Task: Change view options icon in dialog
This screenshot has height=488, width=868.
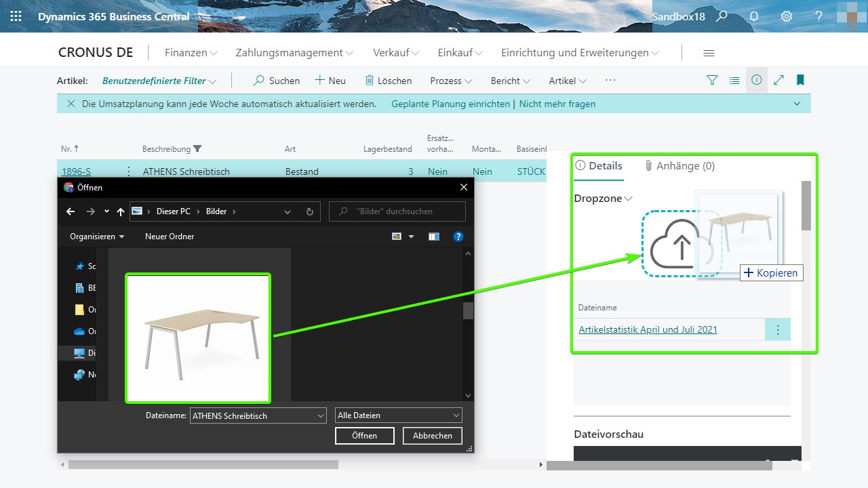Action: point(397,237)
